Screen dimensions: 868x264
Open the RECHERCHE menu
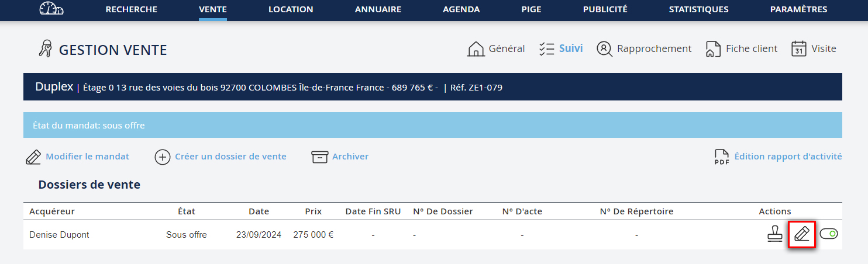point(131,9)
